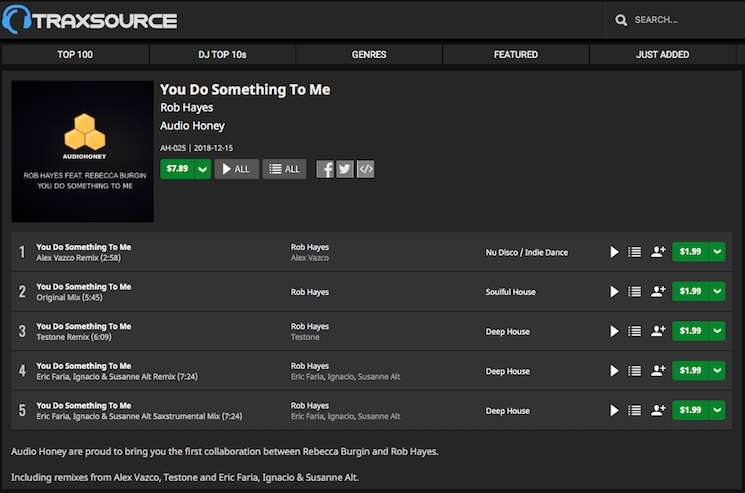Open Testone remixer link
745x493 pixels.
(x=305, y=337)
